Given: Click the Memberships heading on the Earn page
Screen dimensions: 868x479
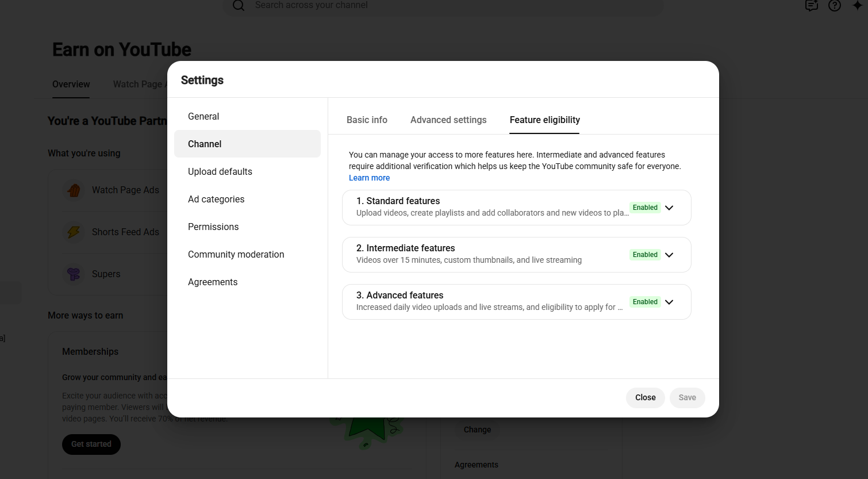Looking at the screenshot, I should 90,351.
